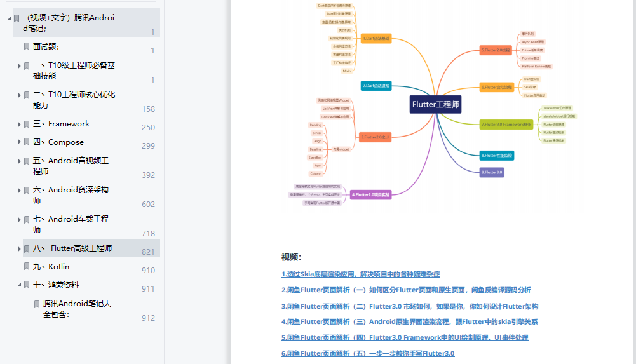Image resolution: width=636 pixels, height=364 pixels.
Task: Go to bookmark 一、T10级工程师必备基础技能
Action: click(x=74, y=71)
